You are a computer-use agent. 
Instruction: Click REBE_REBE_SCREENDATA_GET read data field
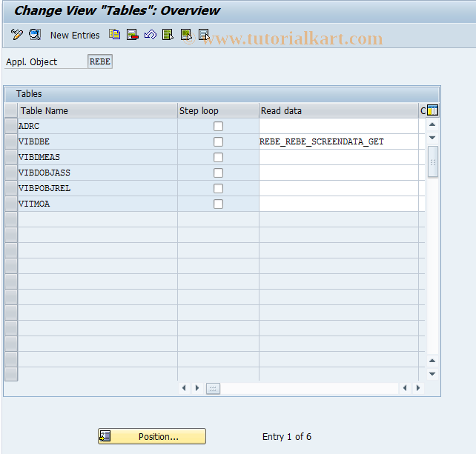pyautogui.click(x=339, y=141)
